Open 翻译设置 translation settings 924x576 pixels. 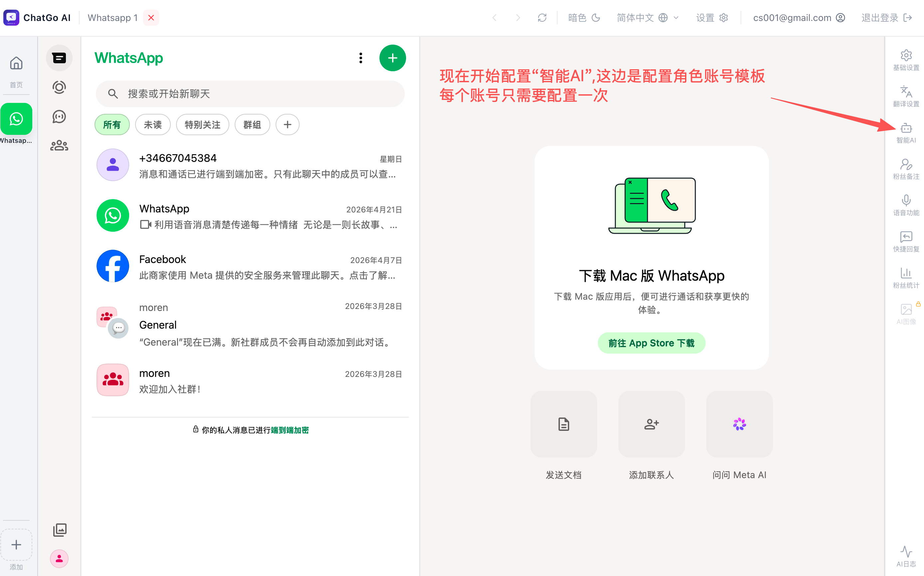[x=906, y=96]
